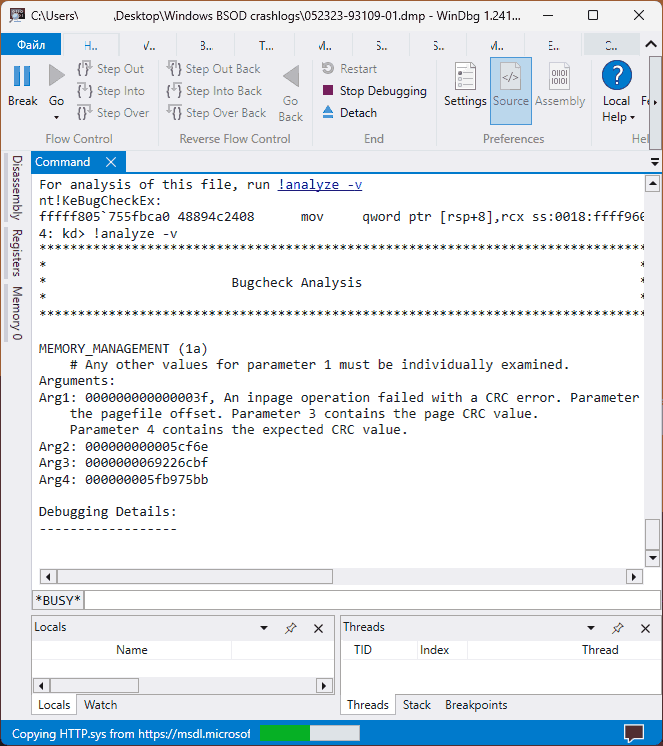Click Thread column header
Screen dimensions: 663x746
600,650
